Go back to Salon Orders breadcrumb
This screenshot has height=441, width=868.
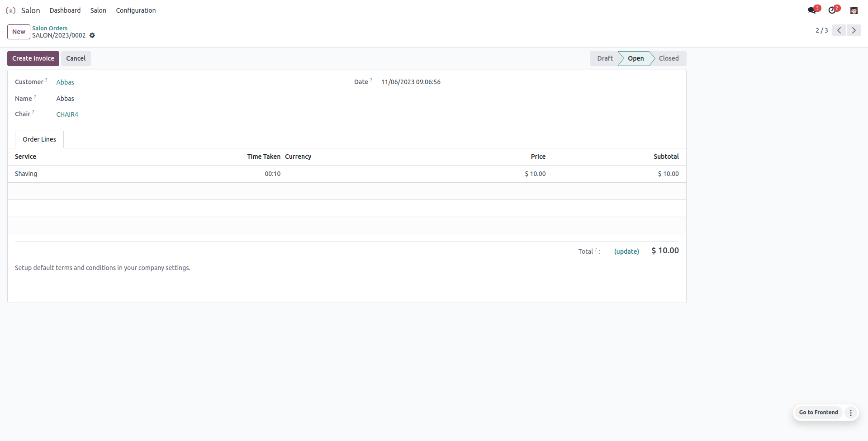coord(50,28)
